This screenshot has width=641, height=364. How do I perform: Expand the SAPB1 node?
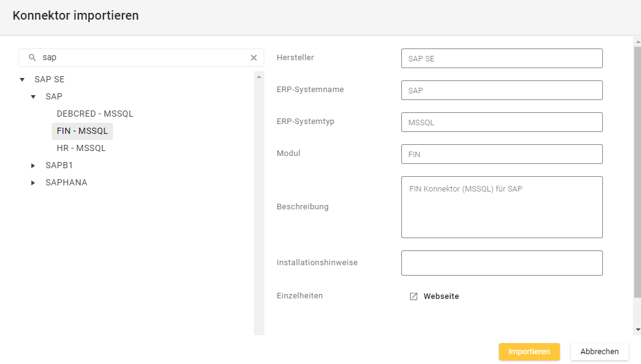tap(33, 165)
